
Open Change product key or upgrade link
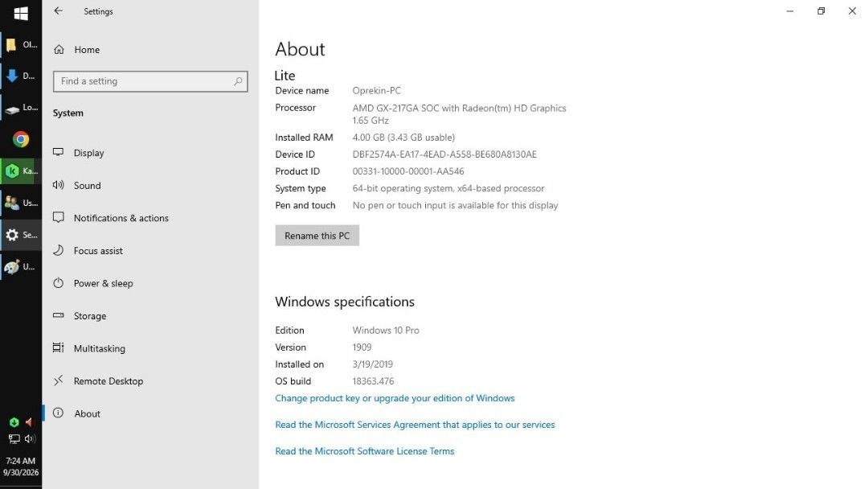[x=395, y=398]
